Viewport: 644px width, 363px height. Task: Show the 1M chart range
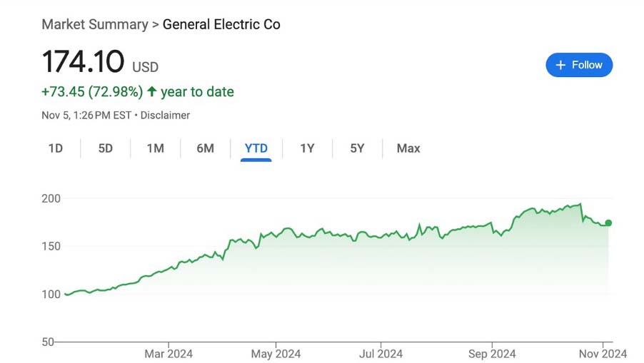[x=155, y=148]
